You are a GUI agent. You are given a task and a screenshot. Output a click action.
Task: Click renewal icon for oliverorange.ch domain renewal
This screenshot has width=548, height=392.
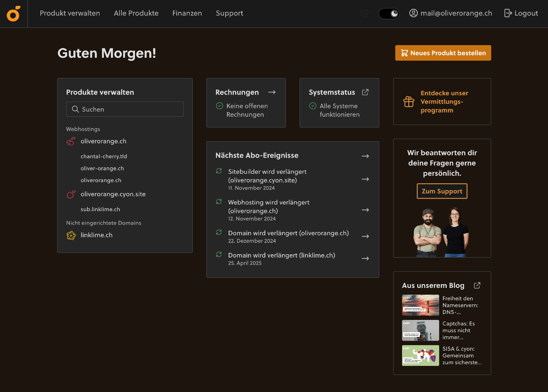(219, 232)
